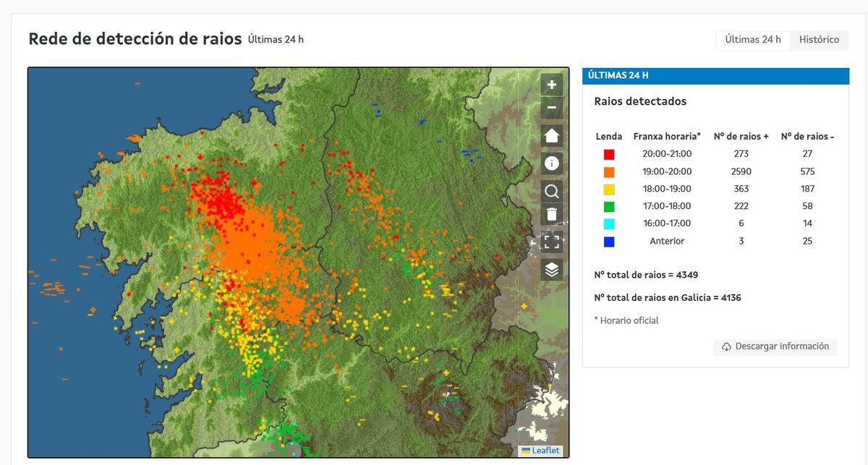Select the 17:00-18:00 time range text
The height and width of the screenshot is (465, 868).
667,206
